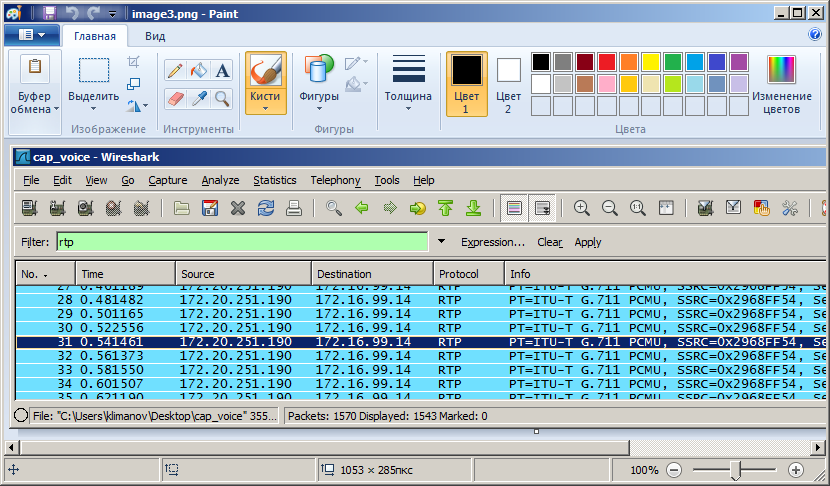Click the Resize icon in Paint ribbon
The height and width of the screenshot is (486, 830).
pyautogui.click(x=133, y=84)
